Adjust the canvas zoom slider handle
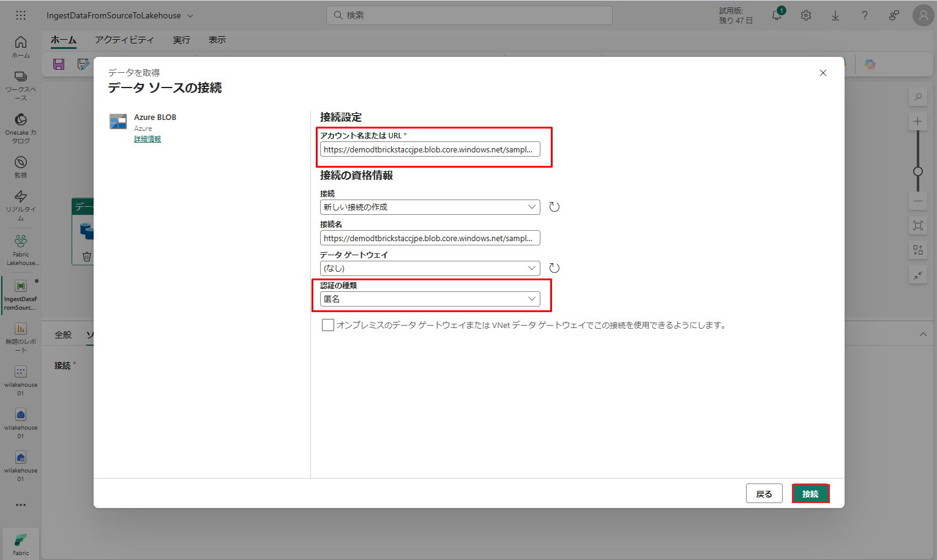This screenshot has height=560, width=937. click(918, 171)
